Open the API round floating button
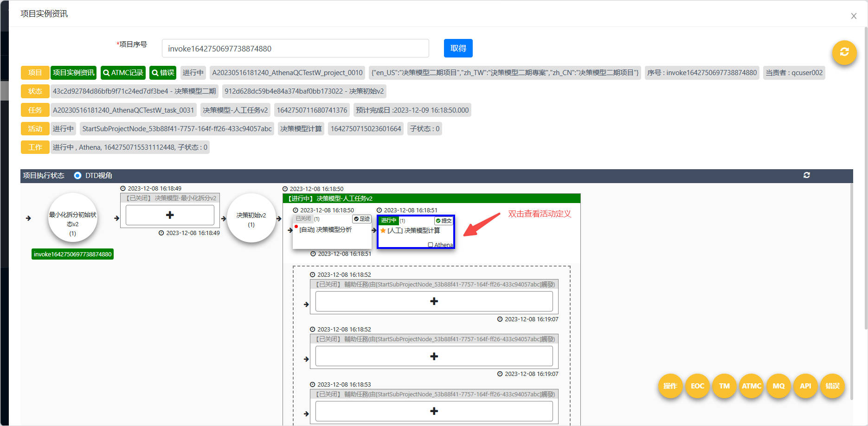 point(805,386)
